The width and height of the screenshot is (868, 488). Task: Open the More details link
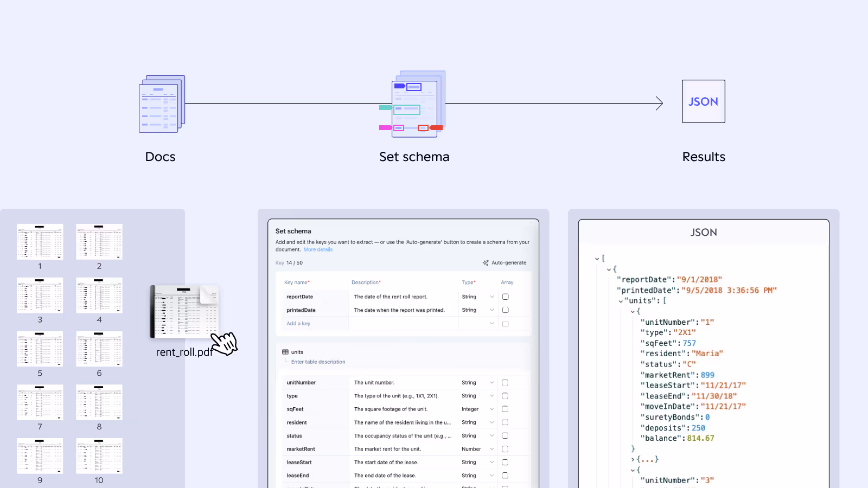318,249
